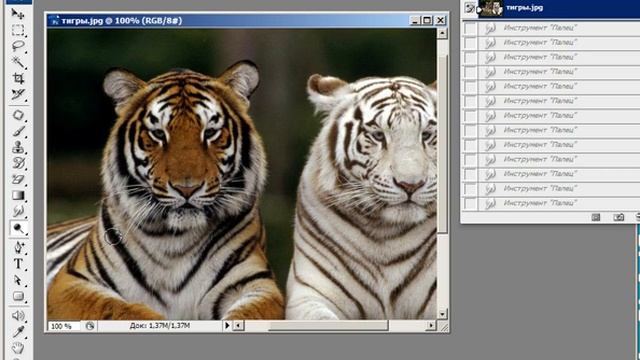The width and height of the screenshot is (640, 360).
Task: Select the Brush tool
Action: (x=18, y=131)
